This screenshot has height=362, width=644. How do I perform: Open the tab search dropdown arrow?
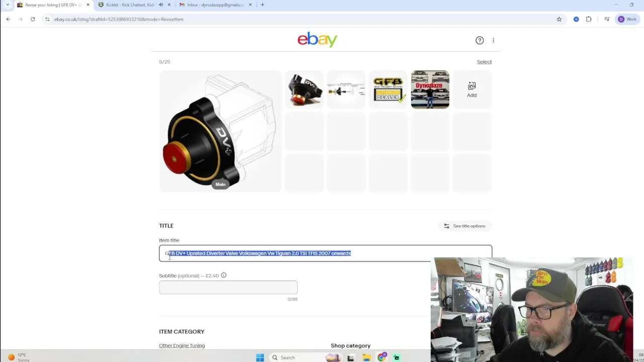(x=7, y=5)
